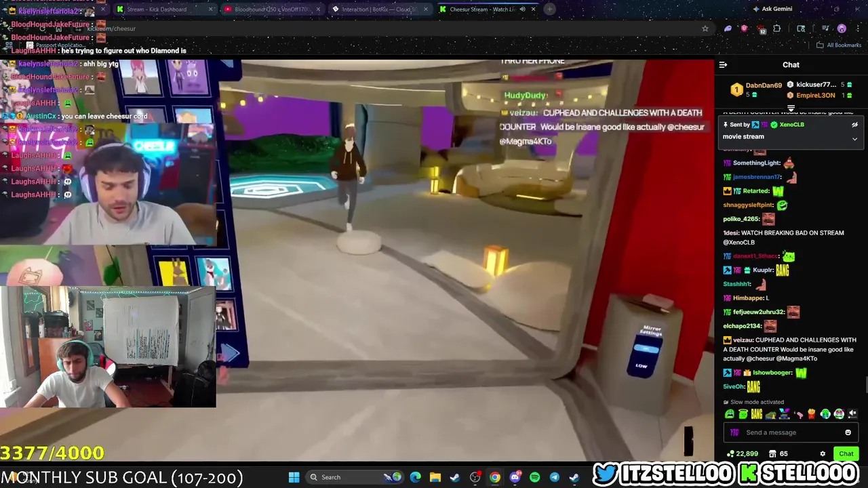Screen dimensions: 868x488
Task: Mute the Cheesur Stream tab audio icon
Action: pos(522,9)
